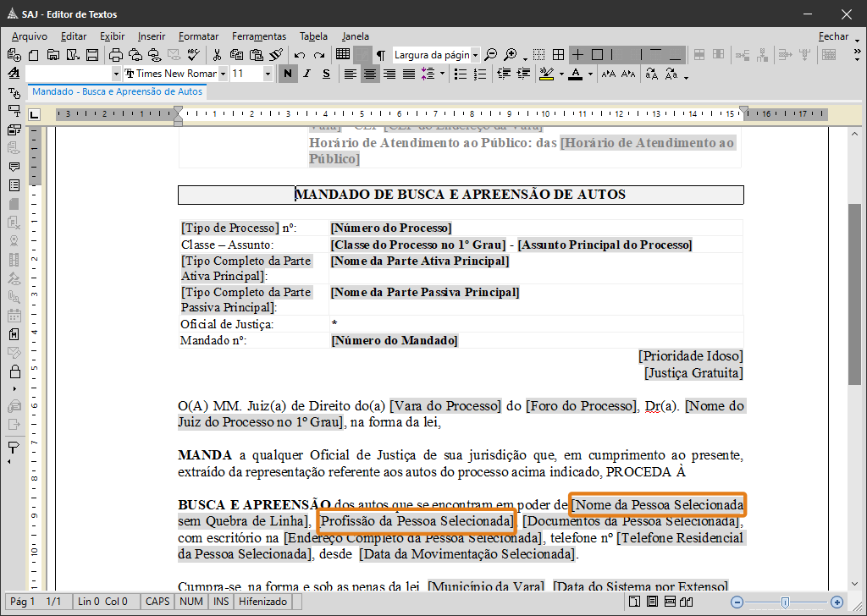
Task: Click the list form sidebar icon
Action: click(14, 185)
